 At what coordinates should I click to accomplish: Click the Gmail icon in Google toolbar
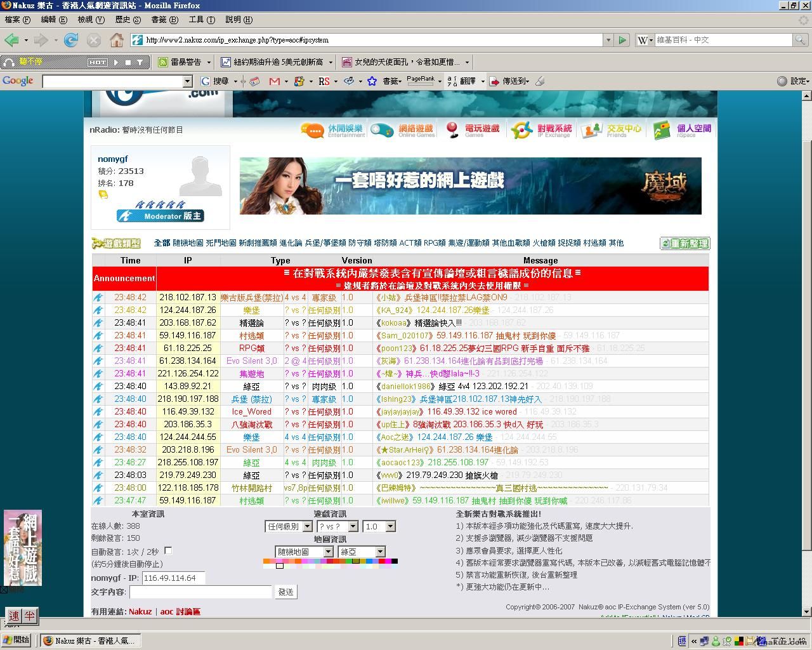274,81
